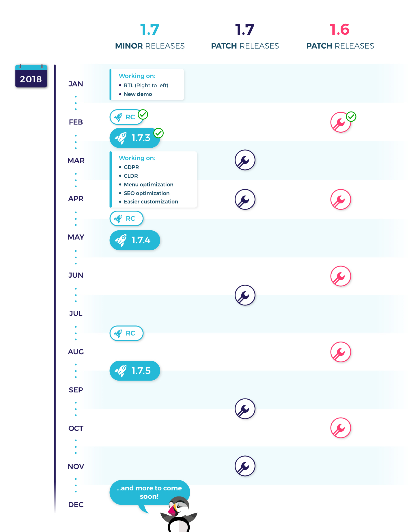Click the 1.7.4 release button
The width and height of the screenshot is (420, 532).
(x=135, y=240)
